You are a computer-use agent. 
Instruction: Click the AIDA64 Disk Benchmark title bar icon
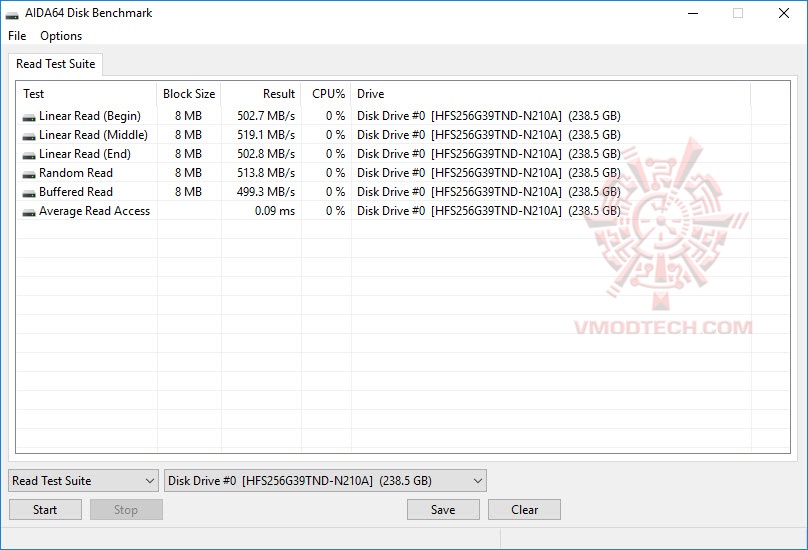[12, 15]
